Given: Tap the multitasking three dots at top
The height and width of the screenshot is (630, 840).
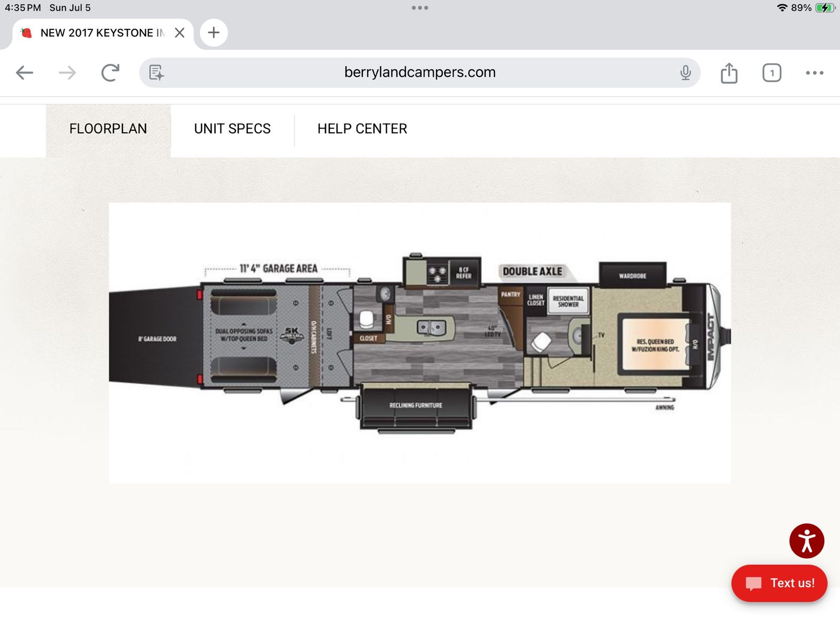Looking at the screenshot, I should click(x=420, y=7).
